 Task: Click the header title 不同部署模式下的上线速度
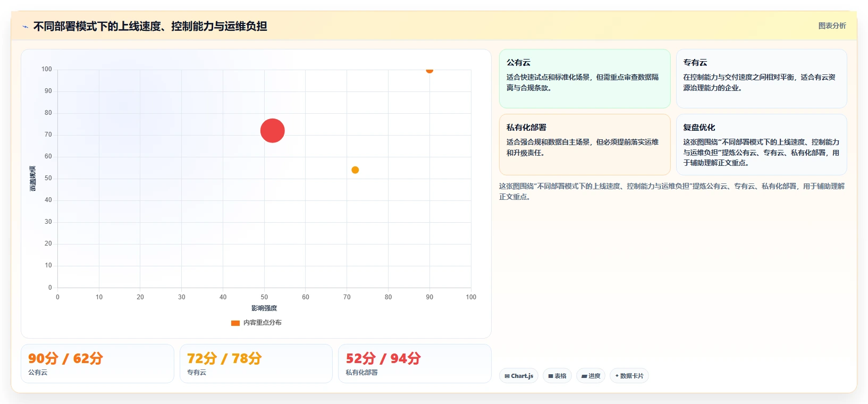click(150, 26)
